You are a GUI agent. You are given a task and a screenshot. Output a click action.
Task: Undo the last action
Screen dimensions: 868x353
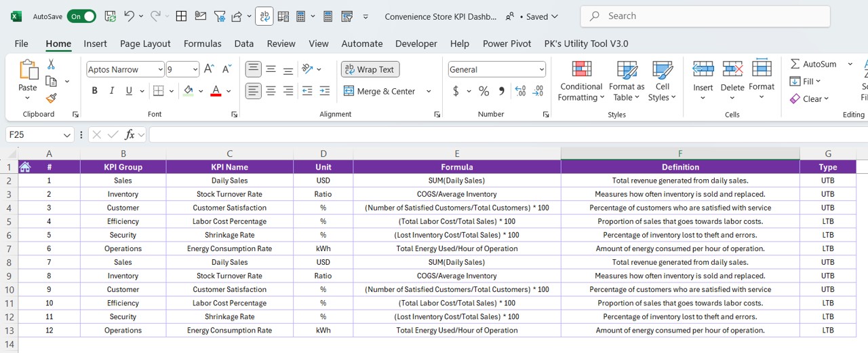pyautogui.click(x=130, y=16)
